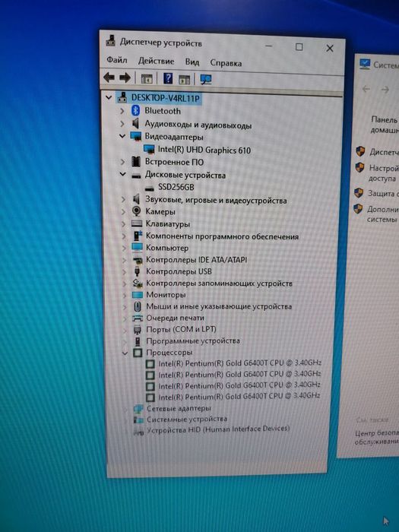The height and width of the screenshot is (532, 399).
Task: Open the Файл menu
Action: 117,60
